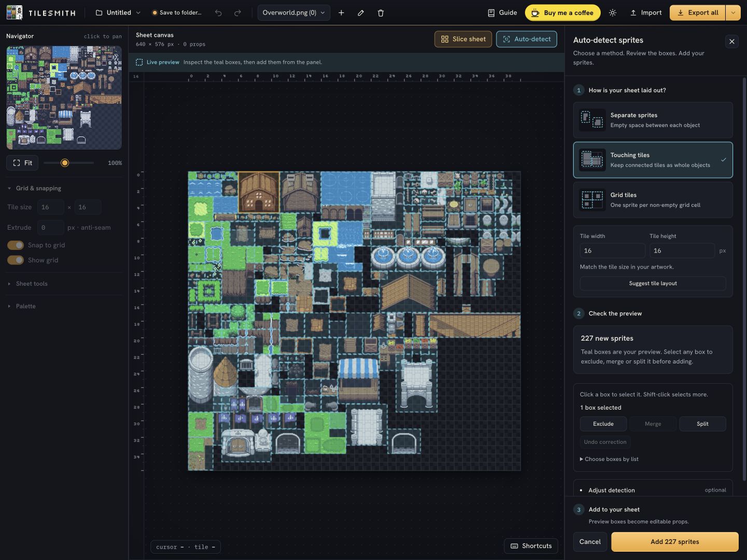Viewport: 747px width, 560px height.
Task: Click Suggest tile layout
Action: 653,283
